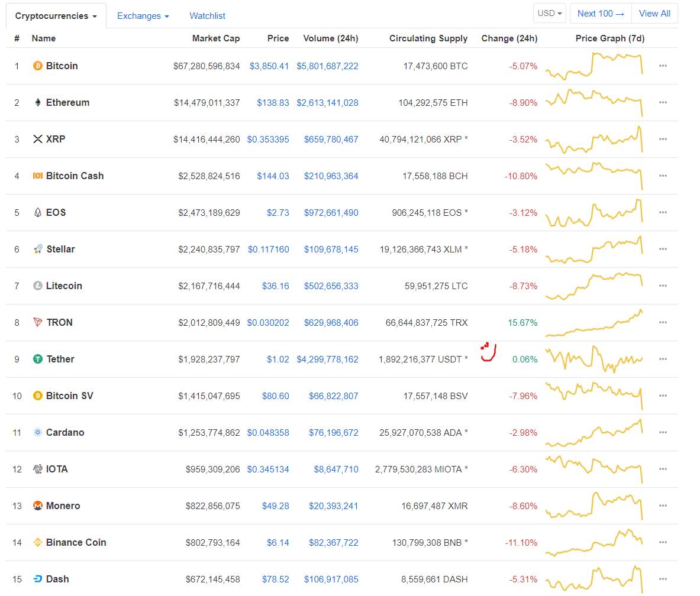Screen dimensions: 700x596
Task: Open TRON 7-day price graph
Action: 593,322
